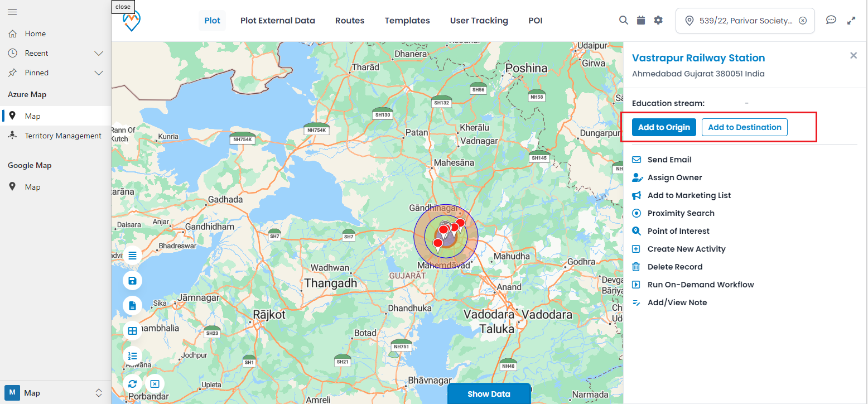Open Territory Management
This screenshot has height=404, width=868.
(55, 136)
